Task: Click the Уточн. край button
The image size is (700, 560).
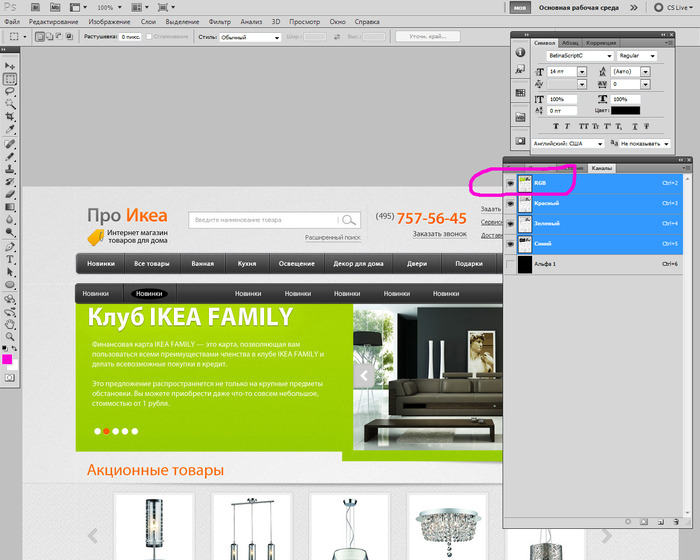Action: tap(428, 37)
